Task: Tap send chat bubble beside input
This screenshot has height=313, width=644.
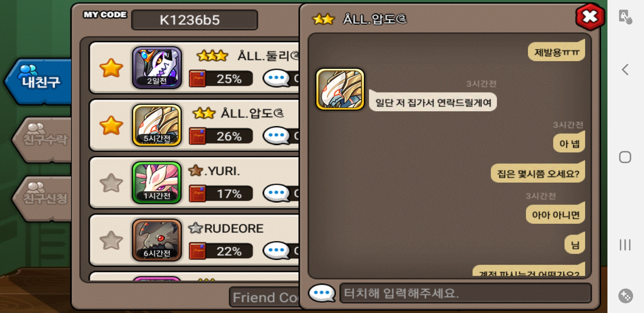Action: pos(322,293)
